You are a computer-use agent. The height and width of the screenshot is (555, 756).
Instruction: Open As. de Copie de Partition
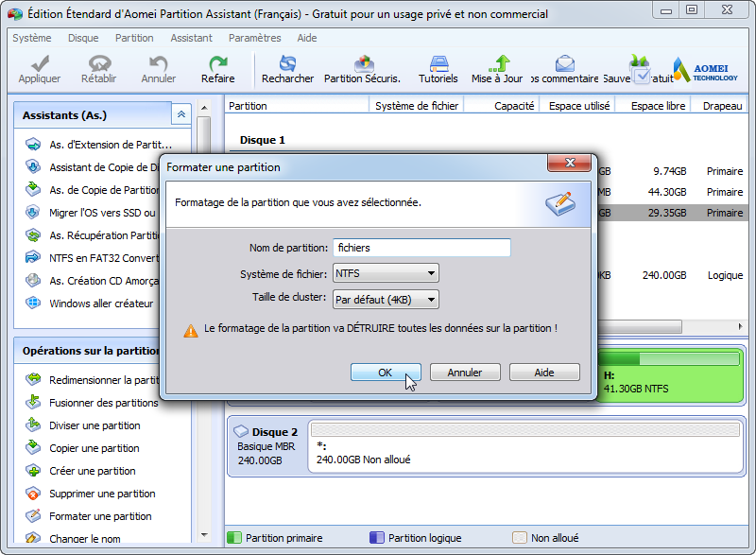coord(93,190)
